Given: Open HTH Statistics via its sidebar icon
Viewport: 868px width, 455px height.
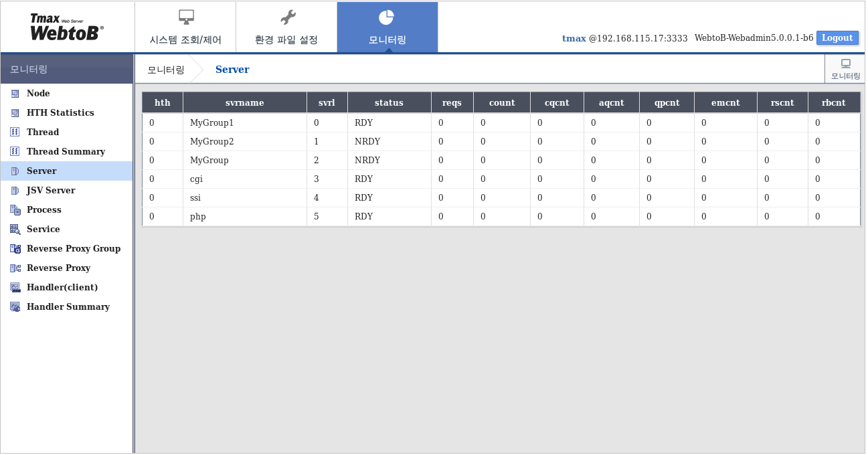Looking at the screenshot, I should pyautogui.click(x=15, y=112).
